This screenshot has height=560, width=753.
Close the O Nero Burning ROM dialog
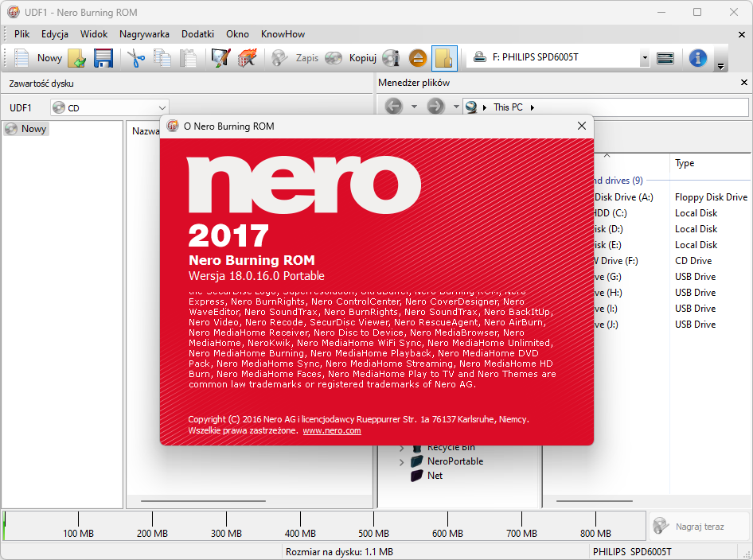582,126
